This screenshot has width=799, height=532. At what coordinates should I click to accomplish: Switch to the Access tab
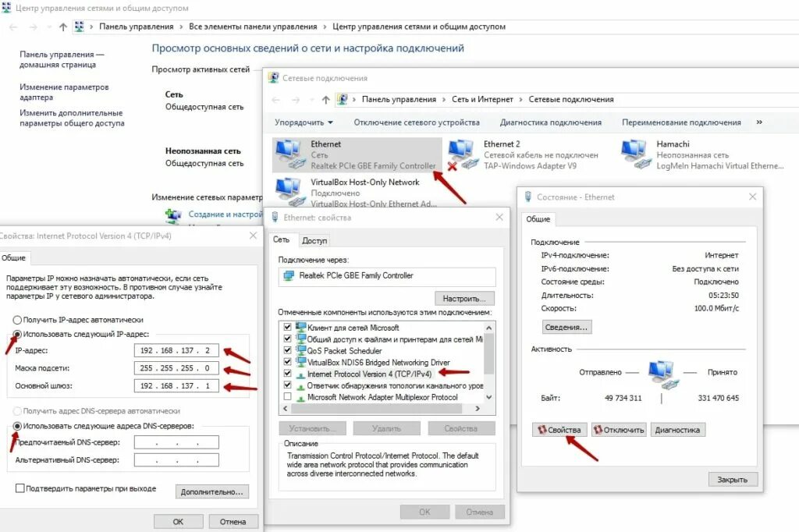pos(314,240)
